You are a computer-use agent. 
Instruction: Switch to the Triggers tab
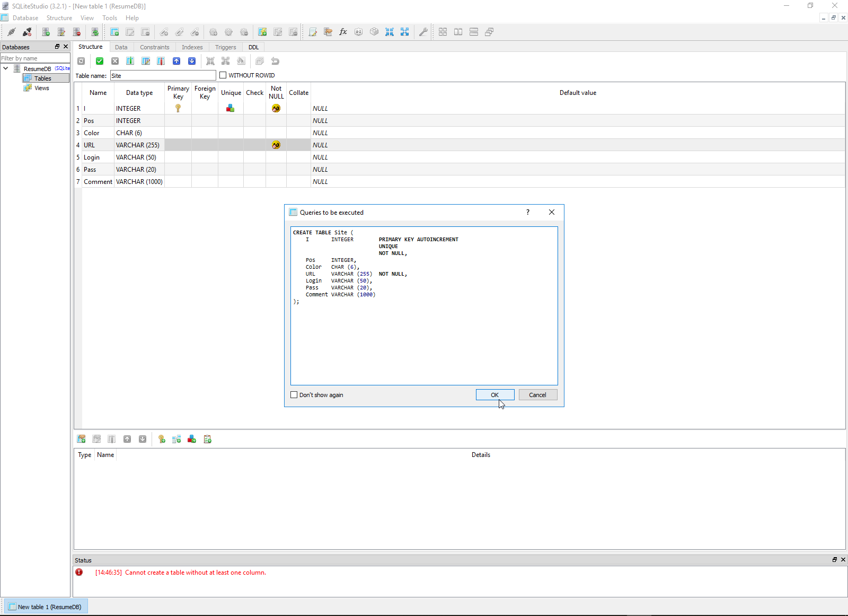(226, 47)
